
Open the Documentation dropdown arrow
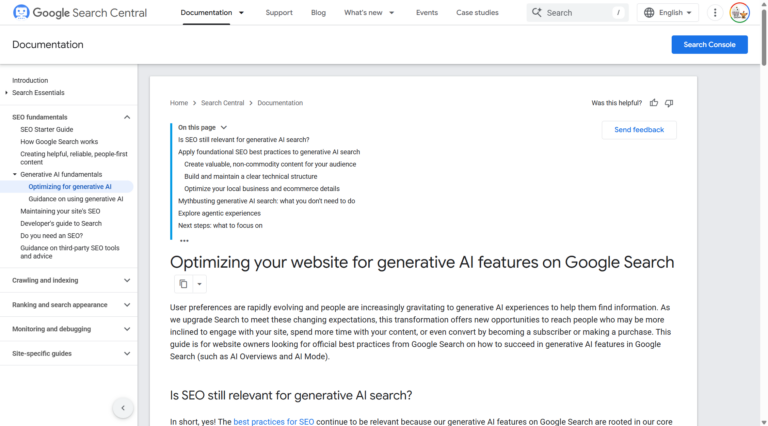[241, 13]
